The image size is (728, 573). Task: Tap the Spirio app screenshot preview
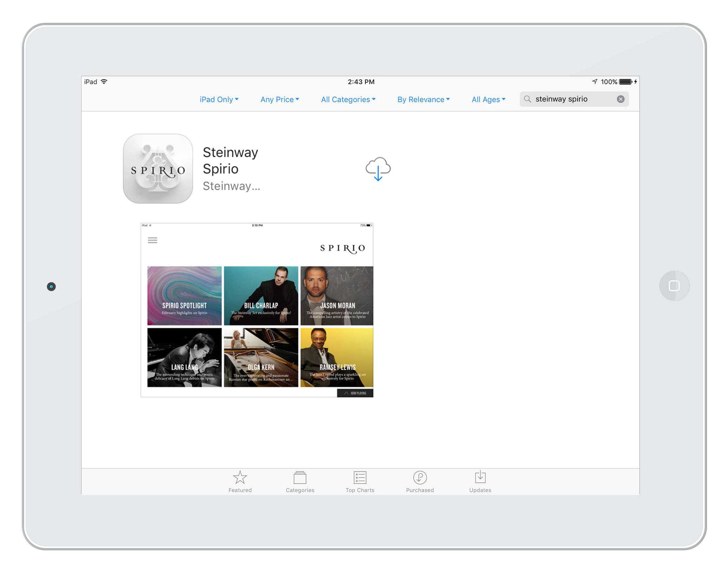257,310
